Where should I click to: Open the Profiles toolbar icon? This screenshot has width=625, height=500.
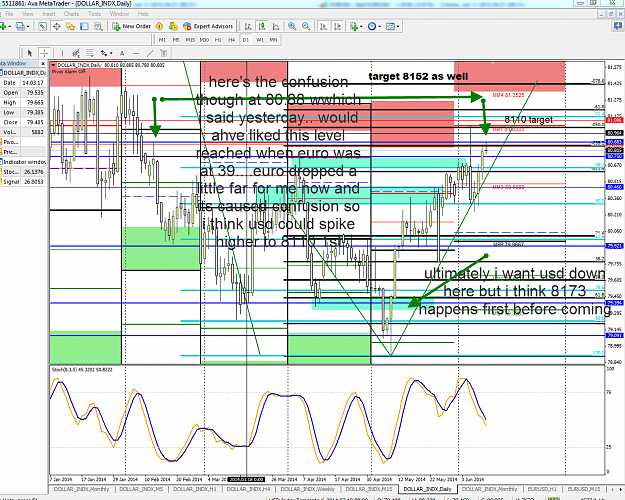coord(20,26)
